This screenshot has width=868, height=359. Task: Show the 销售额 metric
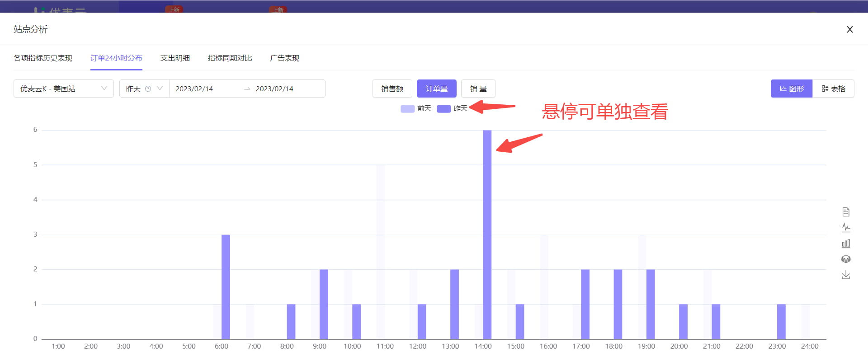(x=392, y=89)
